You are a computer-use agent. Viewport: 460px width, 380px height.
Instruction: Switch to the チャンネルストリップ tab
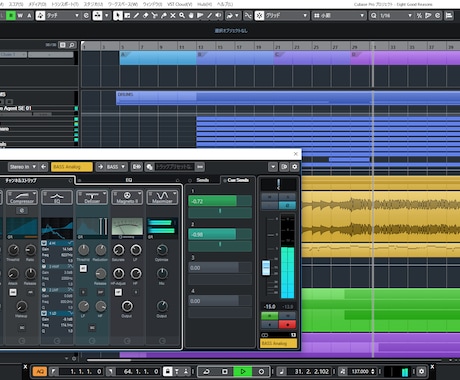(21, 181)
